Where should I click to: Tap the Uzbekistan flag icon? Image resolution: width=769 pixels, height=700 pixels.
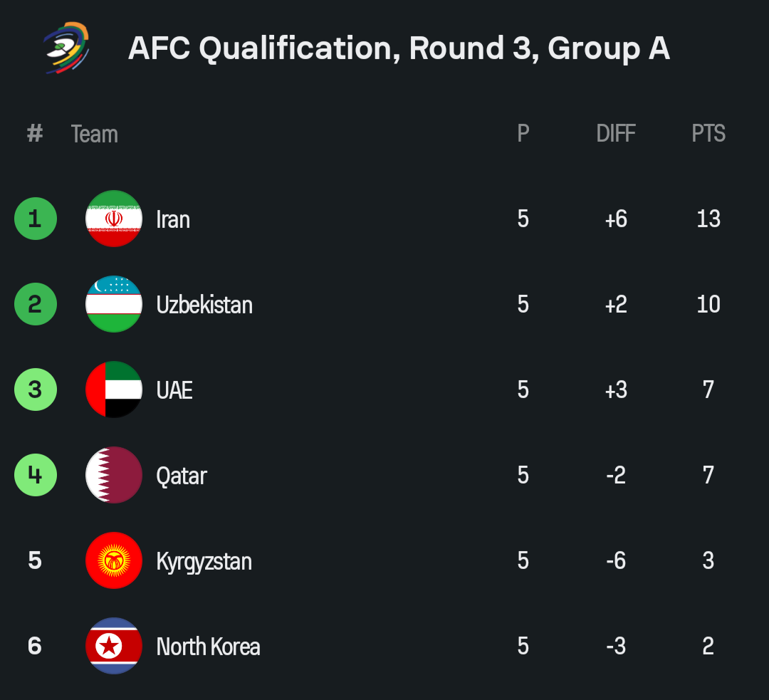point(114,304)
